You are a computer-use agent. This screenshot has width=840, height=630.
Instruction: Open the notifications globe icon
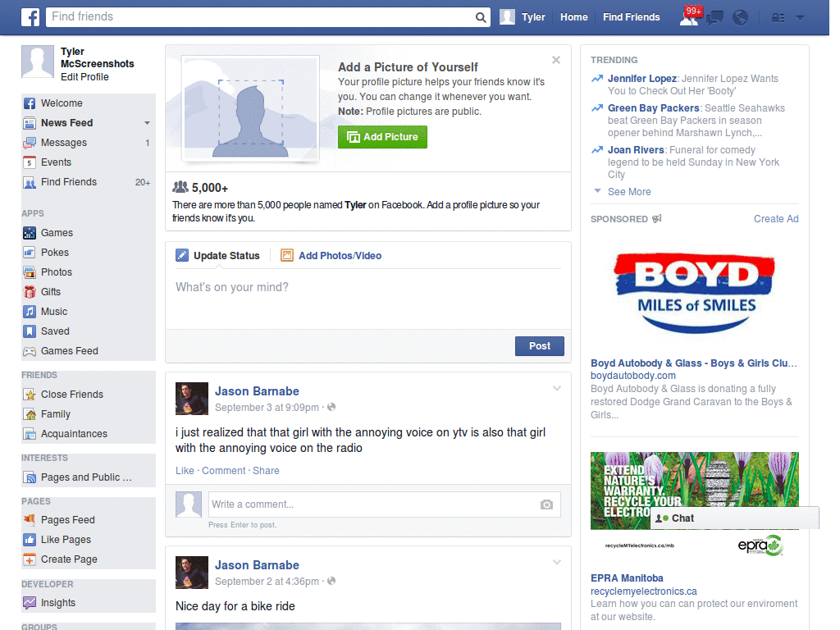tap(740, 18)
